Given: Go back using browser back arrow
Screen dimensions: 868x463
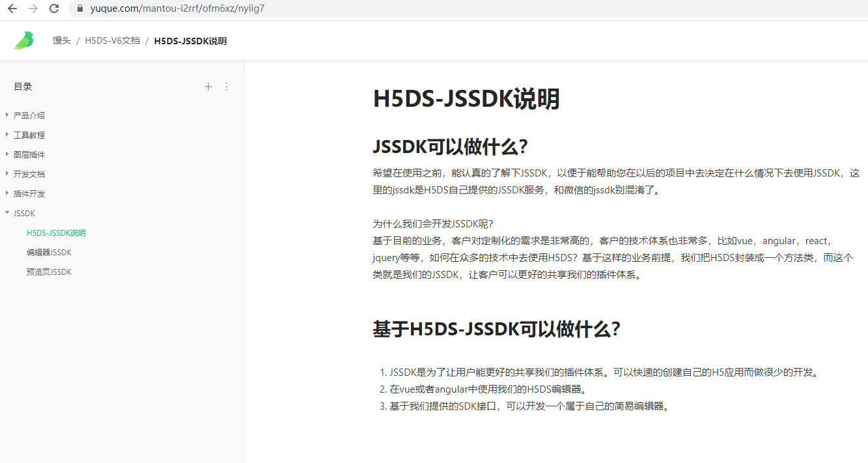Looking at the screenshot, I should [12, 8].
